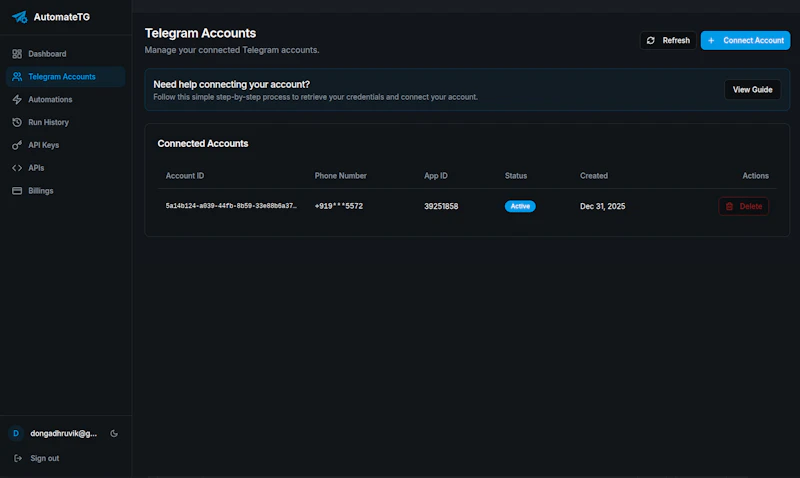Click the Connected Accounts heading
This screenshot has width=800, height=478.
pyautogui.click(x=203, y=143)
